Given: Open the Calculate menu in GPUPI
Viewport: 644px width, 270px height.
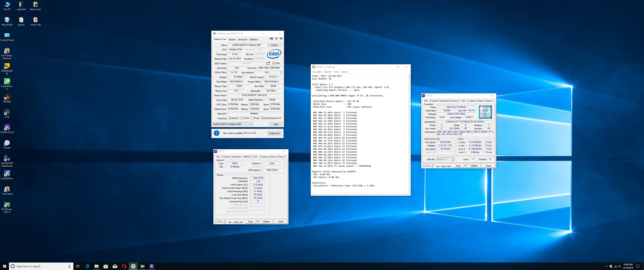Looking at the screenshot, I should pos(317,72).
